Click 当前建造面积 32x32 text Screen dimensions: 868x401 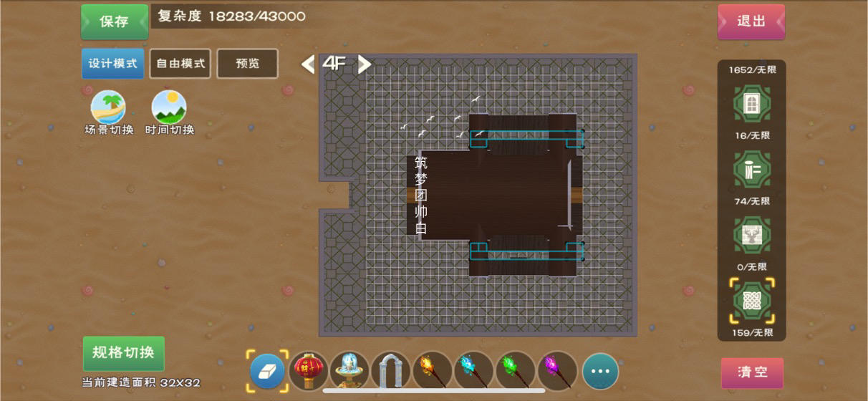[x=141, y=382]
